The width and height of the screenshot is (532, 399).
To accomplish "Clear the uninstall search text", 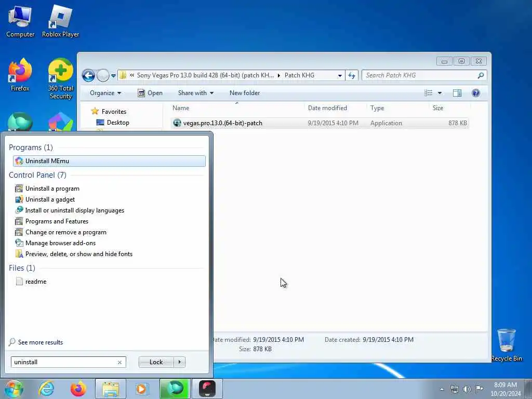I will 119,362.
